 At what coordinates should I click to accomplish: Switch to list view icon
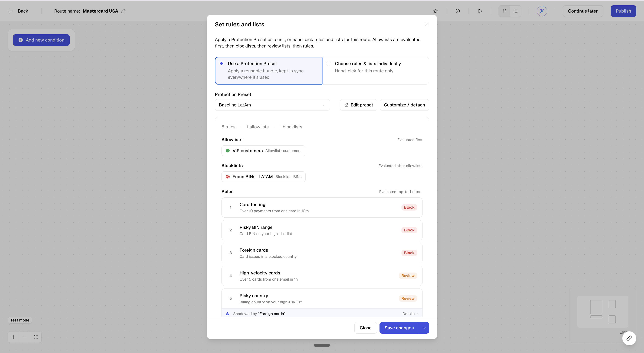point(516,11)
